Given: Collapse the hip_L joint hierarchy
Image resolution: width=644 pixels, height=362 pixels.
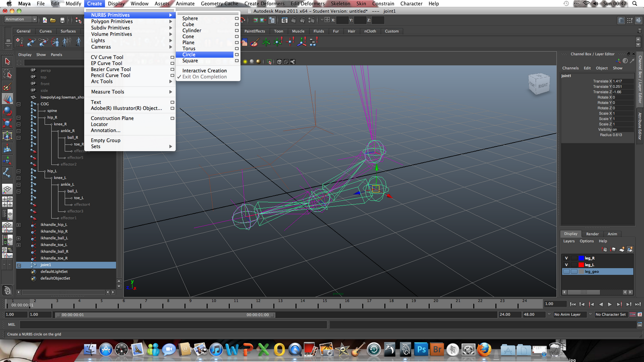Looking at the screenshot, I should 18,171.
